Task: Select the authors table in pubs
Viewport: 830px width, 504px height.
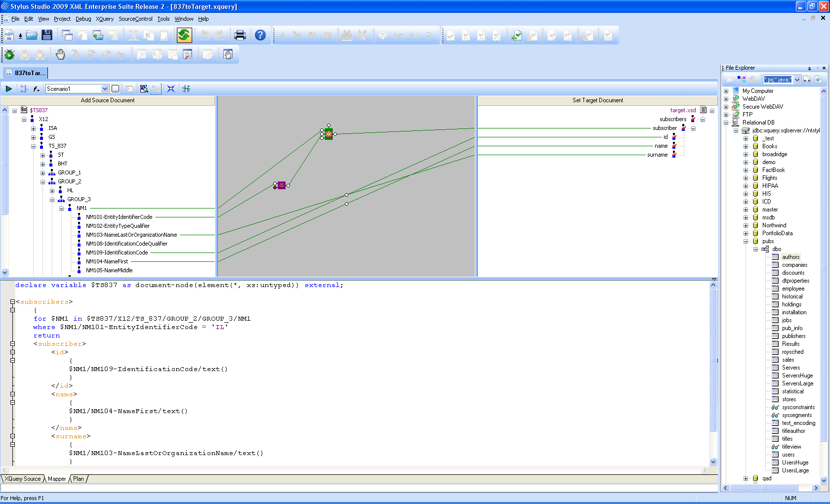Action: pos(790,257)
